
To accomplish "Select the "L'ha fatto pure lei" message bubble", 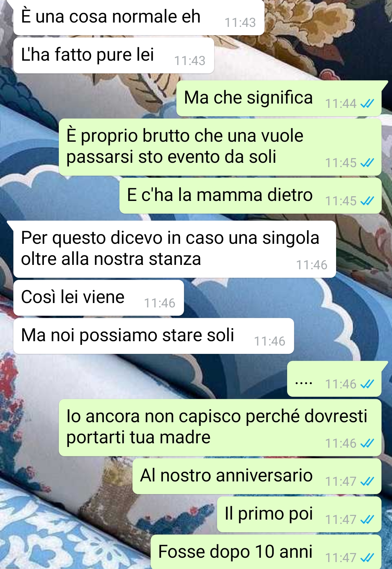I will [x=114, y=56].
